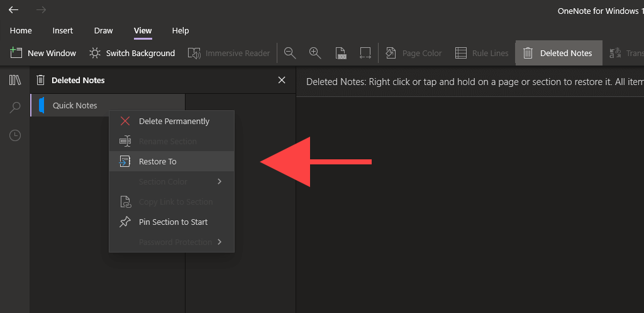This screenshot has height=313, width=644.
Task: Click the Page Color icon
Action: (x=391, y=53)
